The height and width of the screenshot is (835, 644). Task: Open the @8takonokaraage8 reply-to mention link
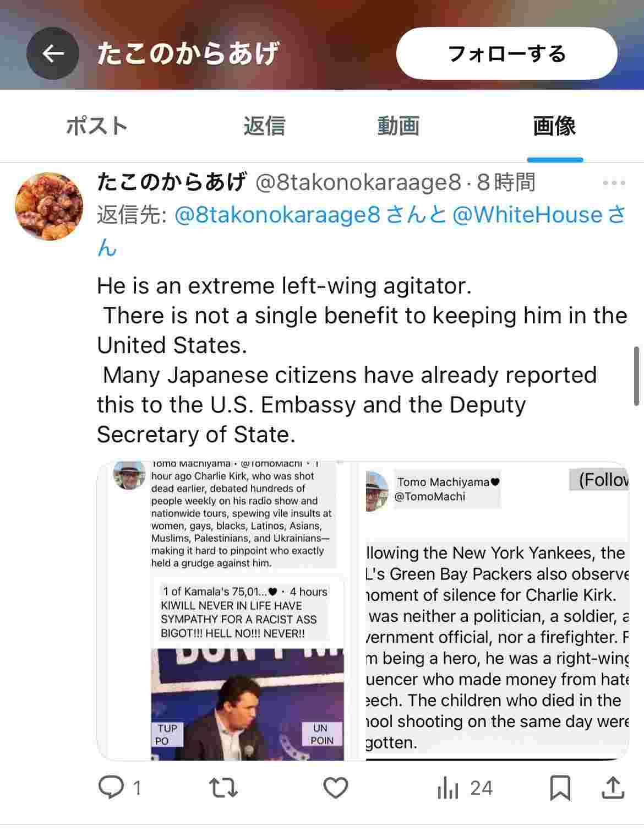[277, 215]
